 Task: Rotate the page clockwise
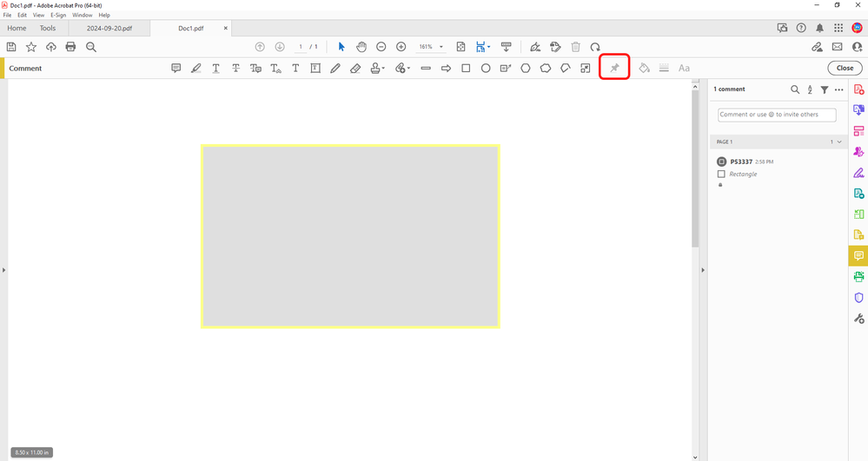click(595, 47)
